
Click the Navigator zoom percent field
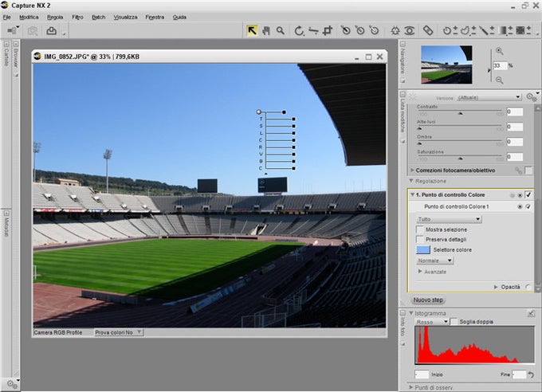click(500, 65)
